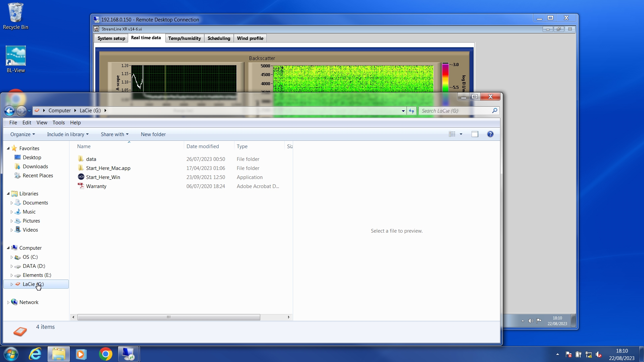Open Explorer help question mark icon

point(490,134)
